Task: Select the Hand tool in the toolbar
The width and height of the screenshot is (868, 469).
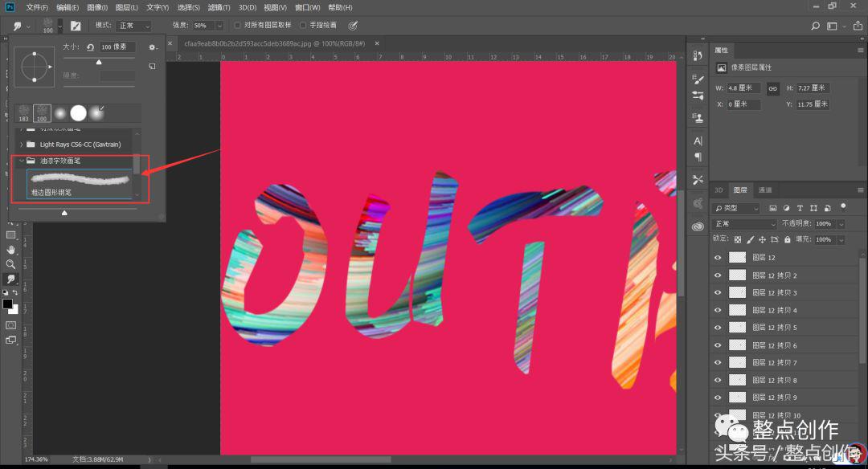Action: point(10,250)
